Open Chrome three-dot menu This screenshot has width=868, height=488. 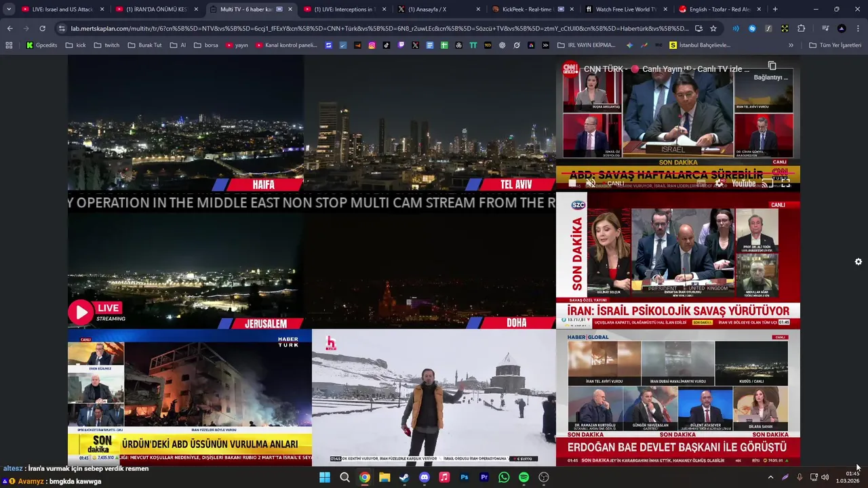[858, 28]
